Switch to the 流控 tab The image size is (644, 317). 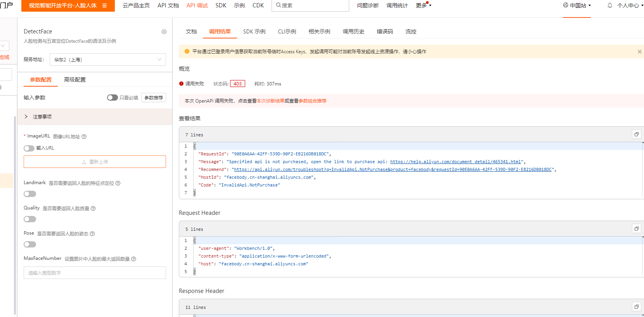(x=411, y=31)
